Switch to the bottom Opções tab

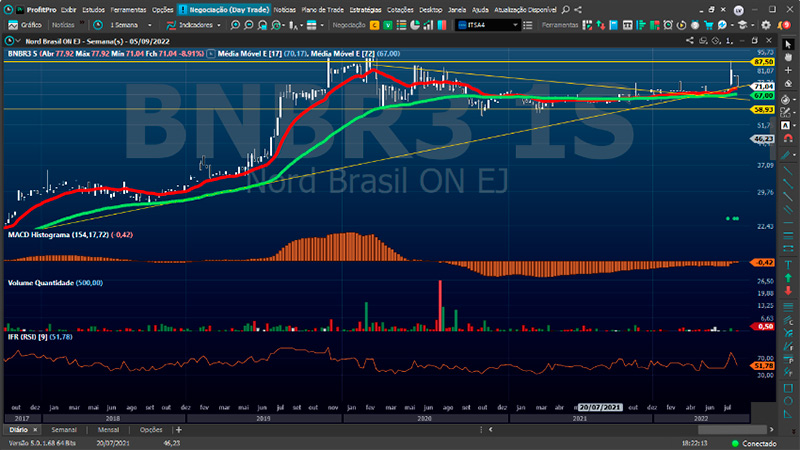[151, 430]
